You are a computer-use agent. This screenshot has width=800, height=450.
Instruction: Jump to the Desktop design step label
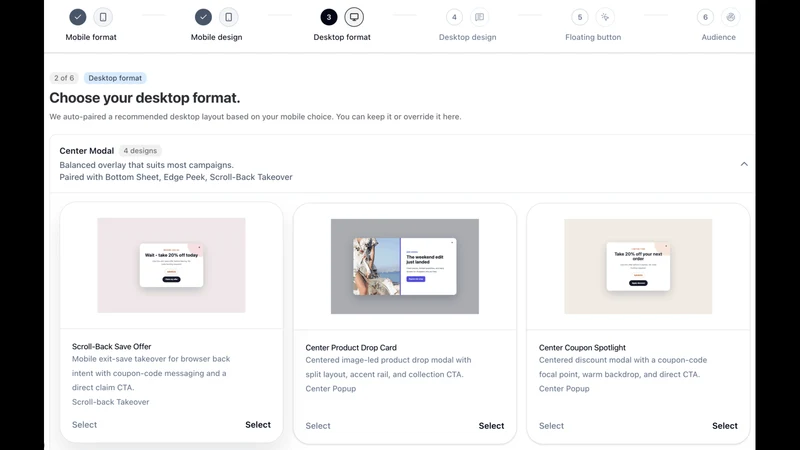(467, 37)
